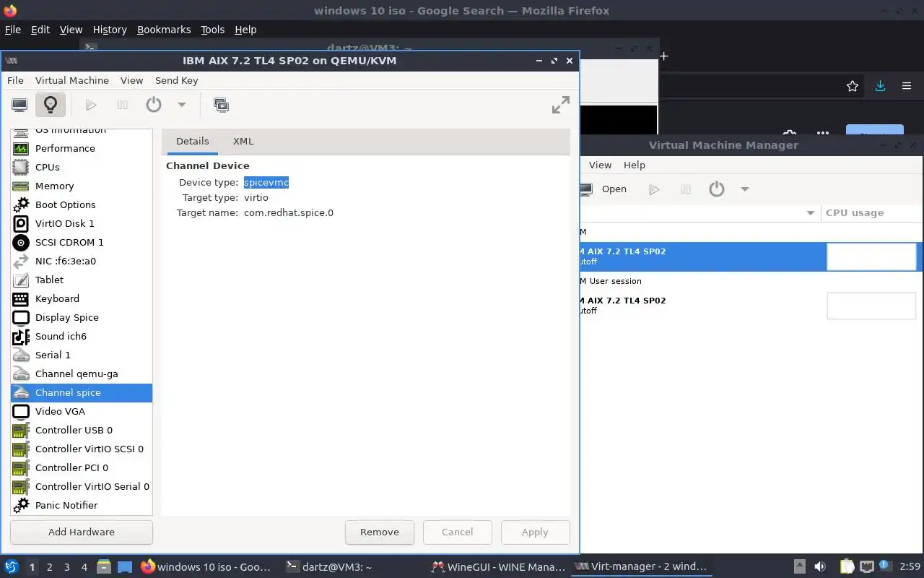The image size is (924, 578).
Task: Open Boot Options in the hardware list
Action: pos(82,204)
